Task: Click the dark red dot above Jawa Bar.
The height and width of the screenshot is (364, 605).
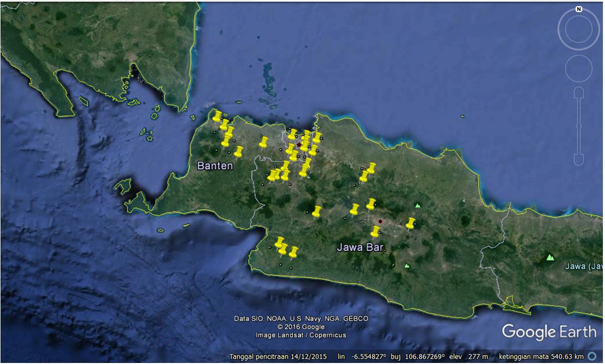Action: coord(380,222)
